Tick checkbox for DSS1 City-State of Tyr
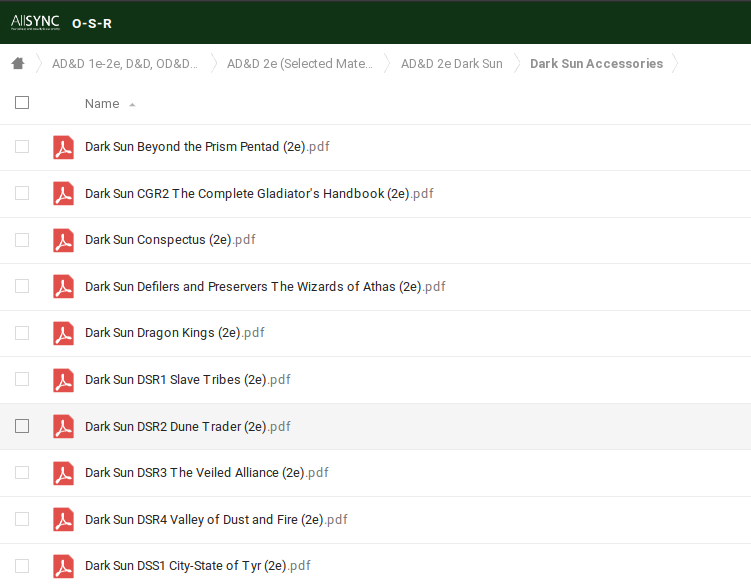 [22, 566]
